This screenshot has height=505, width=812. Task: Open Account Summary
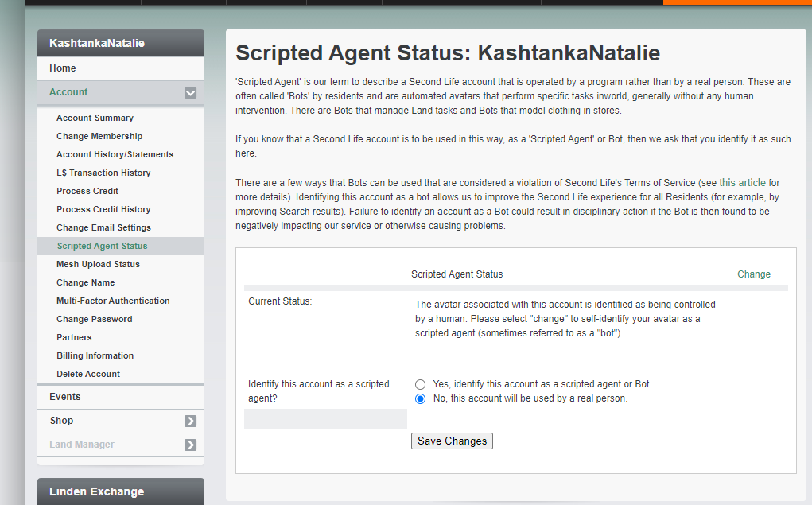pyautogui.click(x=95, y=118)
